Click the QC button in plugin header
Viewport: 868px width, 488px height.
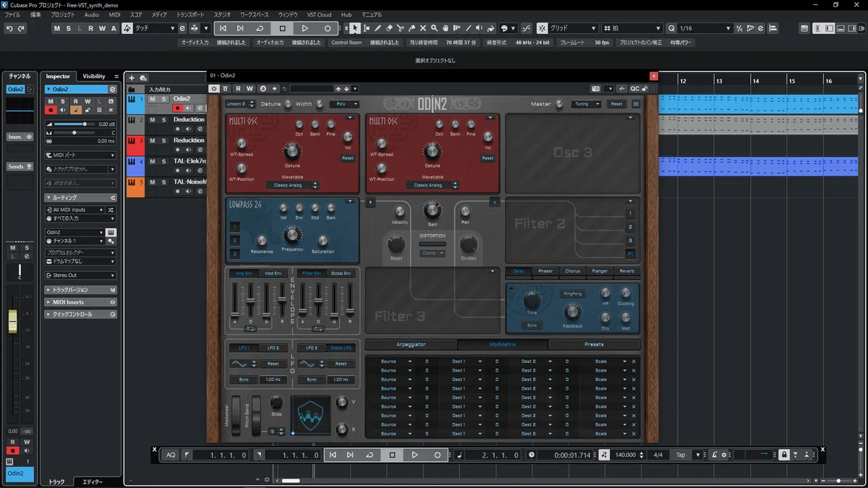point(634,88)
